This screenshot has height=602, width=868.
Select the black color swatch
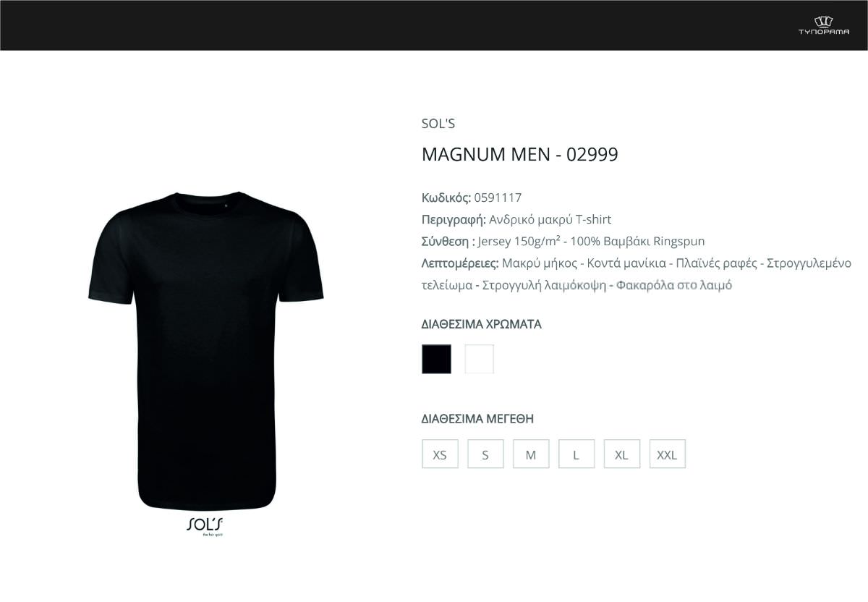coord(436,359)
